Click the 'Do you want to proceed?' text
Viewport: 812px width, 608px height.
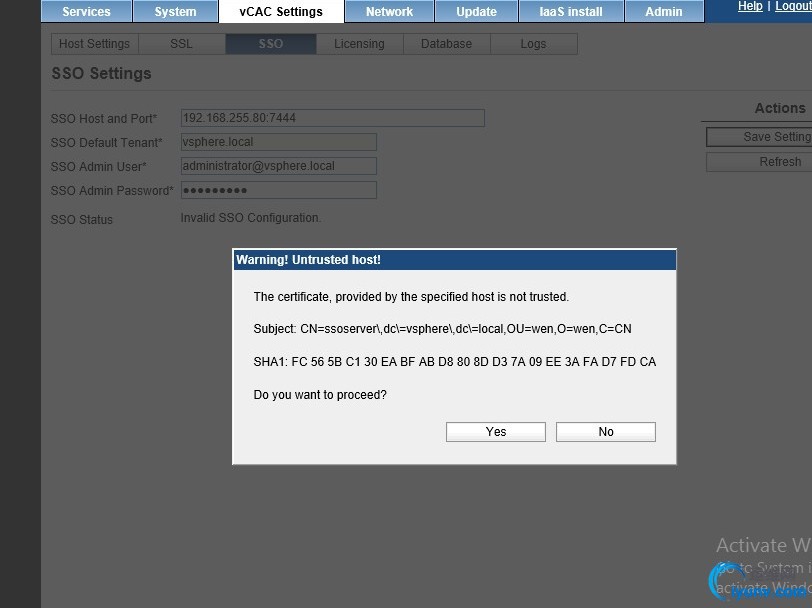[320, 395]
